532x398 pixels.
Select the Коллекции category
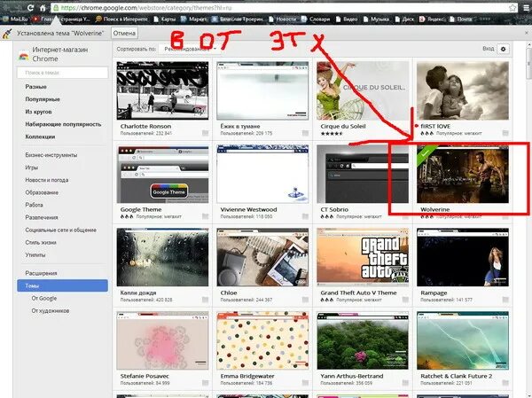pos(40,137)
